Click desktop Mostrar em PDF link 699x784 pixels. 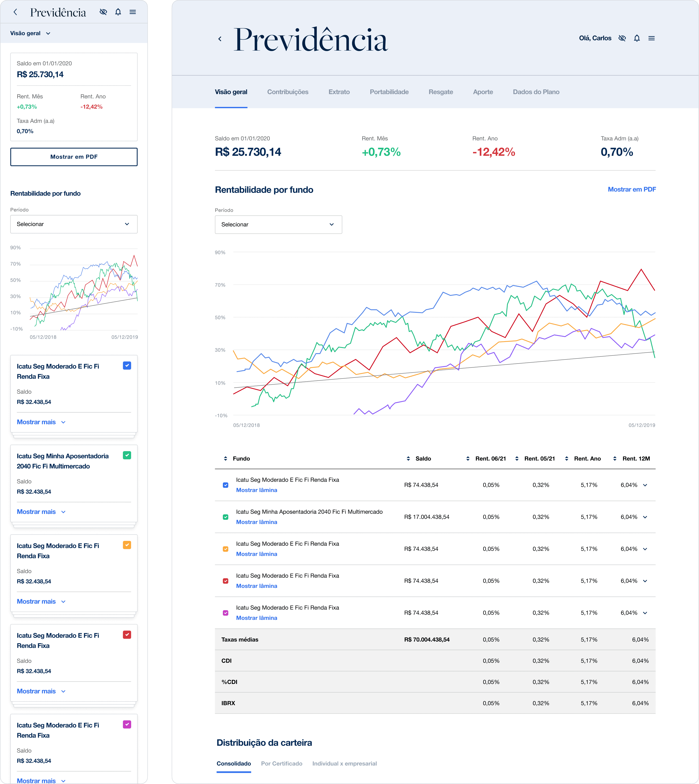point(632,189)
